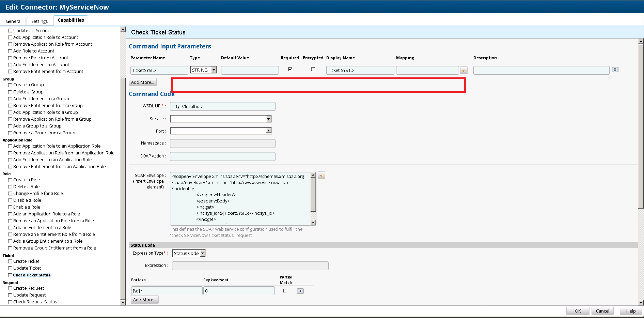Delete the TicketSYSID parameter row
Image resolution: width=644 pixels, height=318 pixels.
click(x=615, y=70)
